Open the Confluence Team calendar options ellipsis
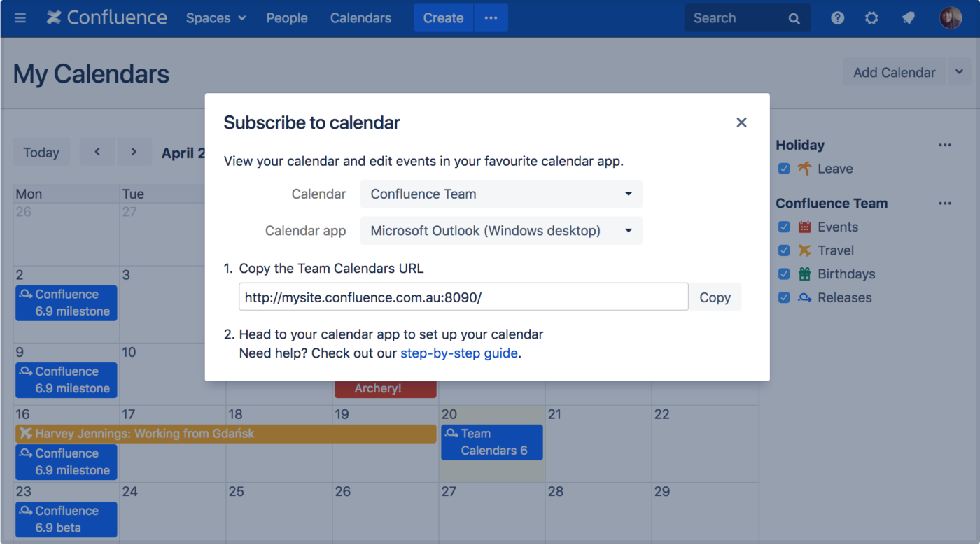Viewport: 980px width, 545px height. point(944,203)
